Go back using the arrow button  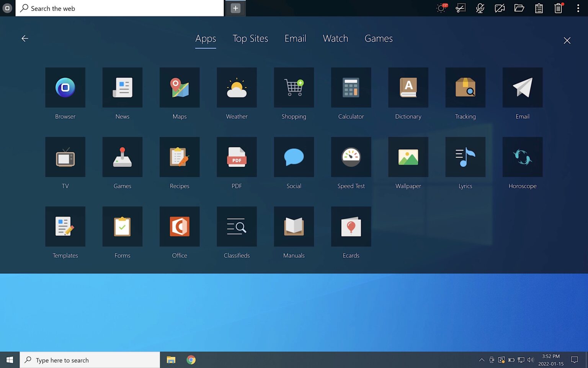(24, 38)
